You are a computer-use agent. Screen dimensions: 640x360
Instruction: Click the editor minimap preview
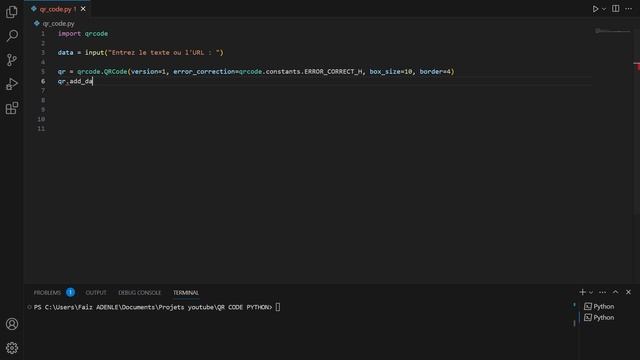[x=612, y=31]
